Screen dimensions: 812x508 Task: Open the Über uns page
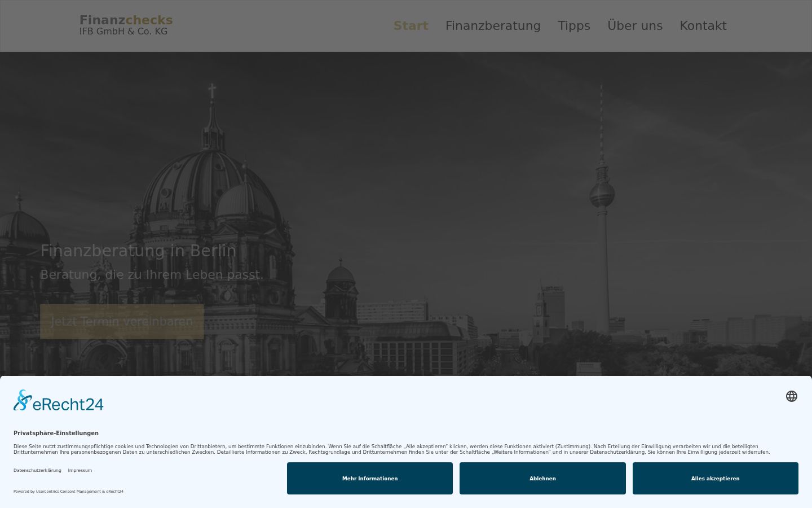[635, 26]
